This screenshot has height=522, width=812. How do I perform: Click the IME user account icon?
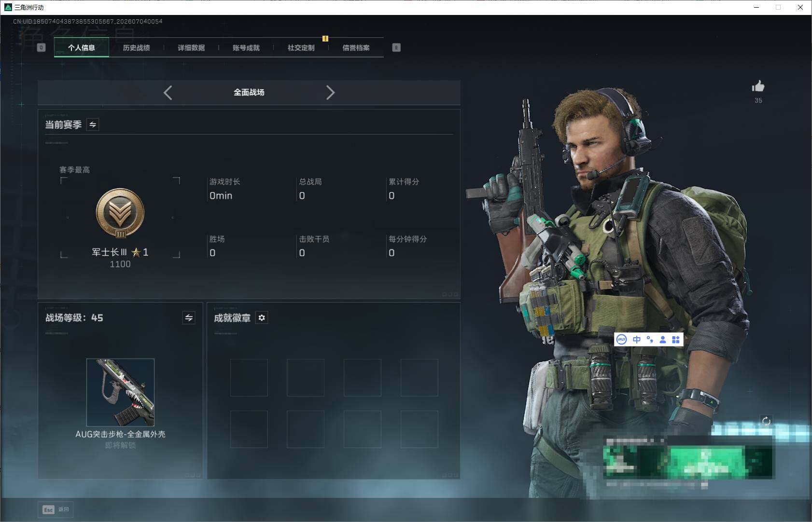pos(663,340)
